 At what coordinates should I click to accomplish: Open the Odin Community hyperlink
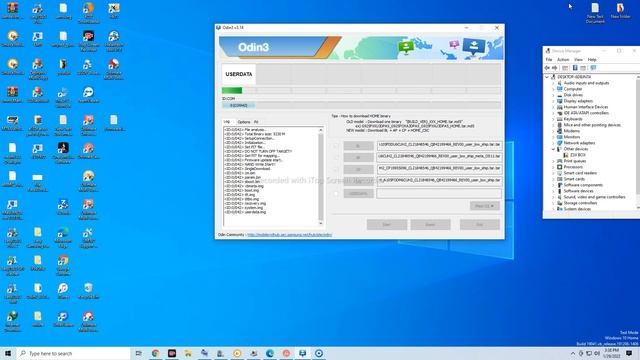coord(289,235)
